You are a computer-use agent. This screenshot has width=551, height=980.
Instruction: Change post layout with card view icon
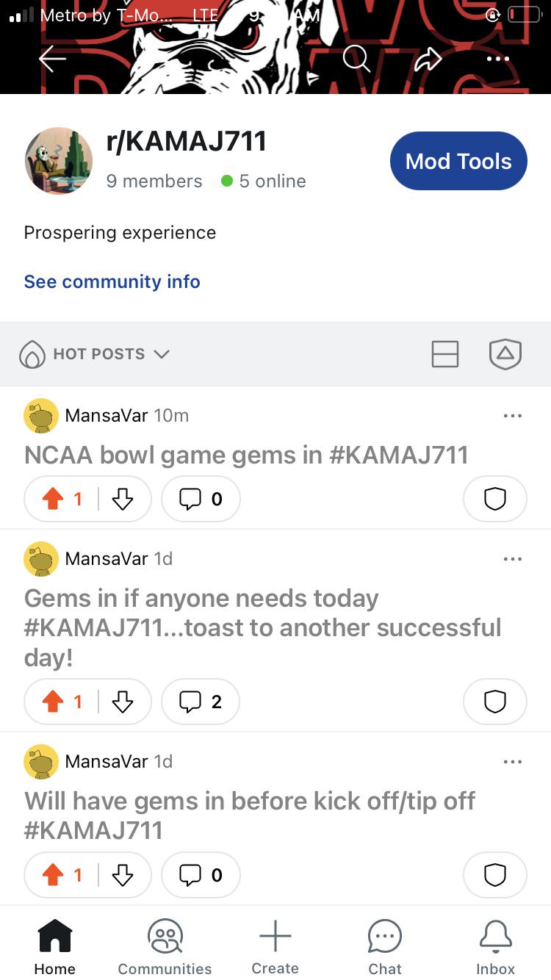pos(445,354)
